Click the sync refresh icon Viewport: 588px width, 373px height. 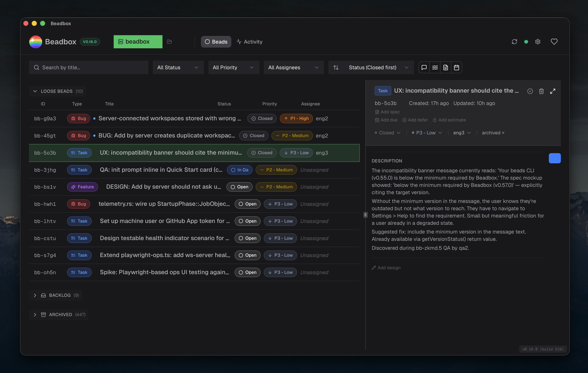(x=514, y=42)
